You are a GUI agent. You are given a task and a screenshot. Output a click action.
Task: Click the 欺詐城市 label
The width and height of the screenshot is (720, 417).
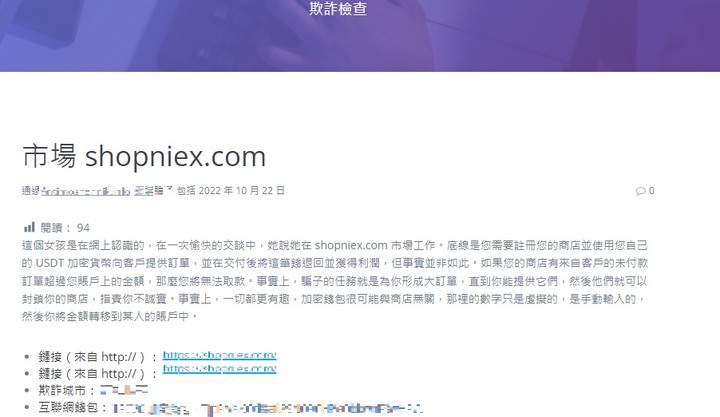click(68, 390)
